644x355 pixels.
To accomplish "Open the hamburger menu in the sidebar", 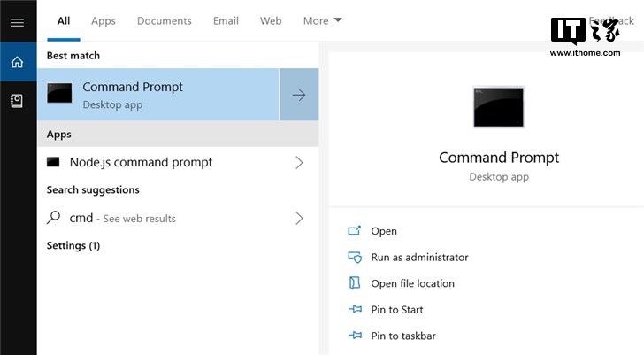I will click(17, 22).
